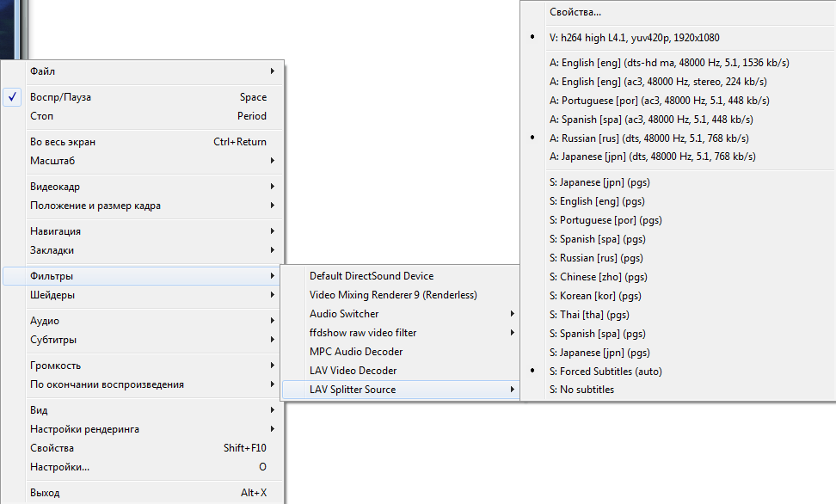Expand the Масштаб submenu
Screen dimensions: 836x504
pos(53,161)
